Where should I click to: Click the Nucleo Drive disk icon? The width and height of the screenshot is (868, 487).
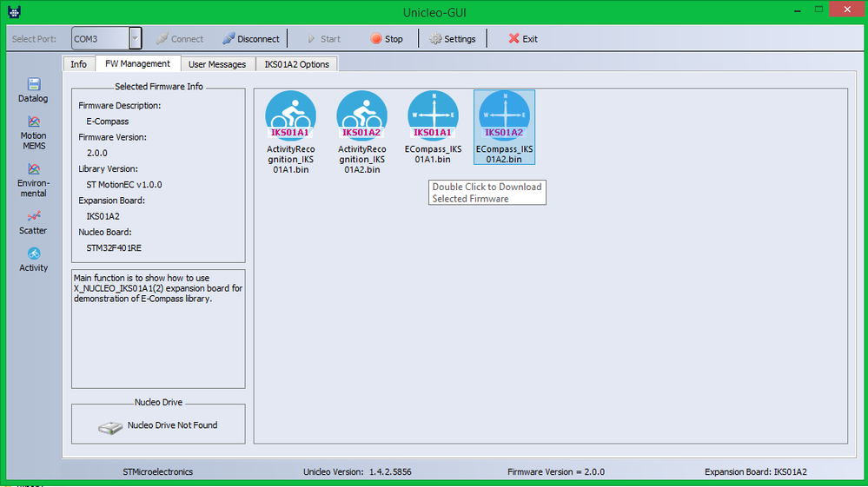110,427
